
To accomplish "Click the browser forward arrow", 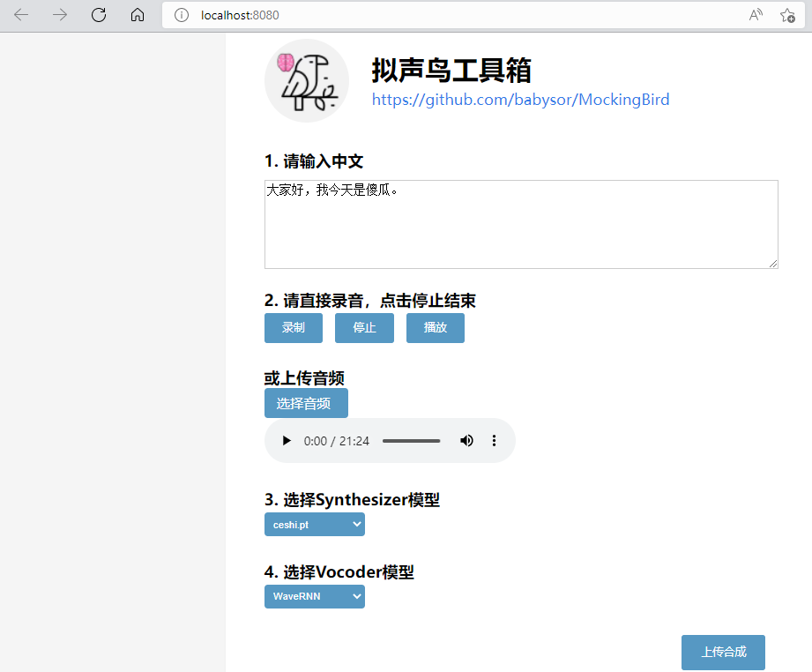I will click(60, 15).
